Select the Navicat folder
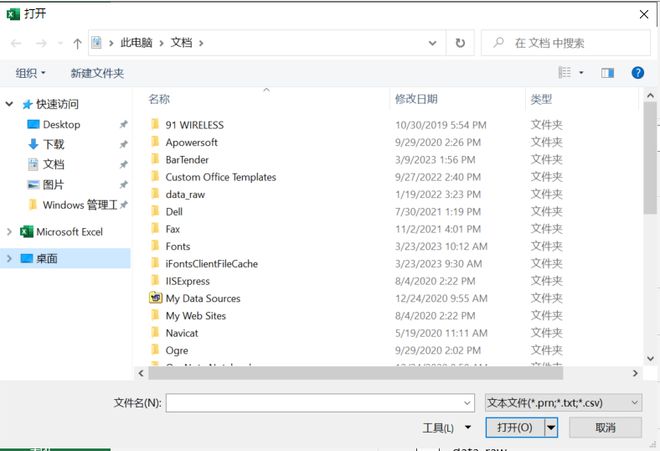 click(181, 333)
